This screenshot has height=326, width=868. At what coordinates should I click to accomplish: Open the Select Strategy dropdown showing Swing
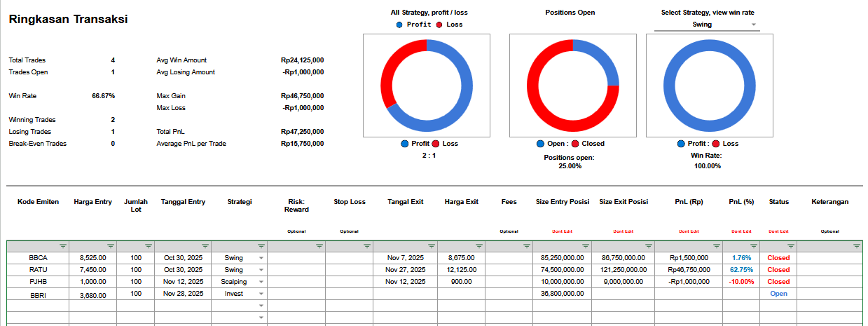coord(706,25)
